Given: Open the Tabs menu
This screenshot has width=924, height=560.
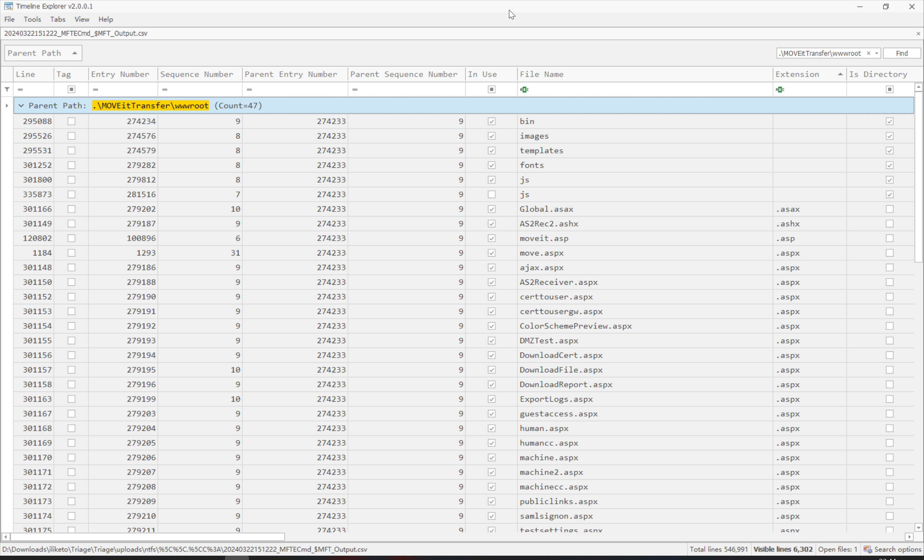Looking at the screenshot, I should tap(58, 19).
